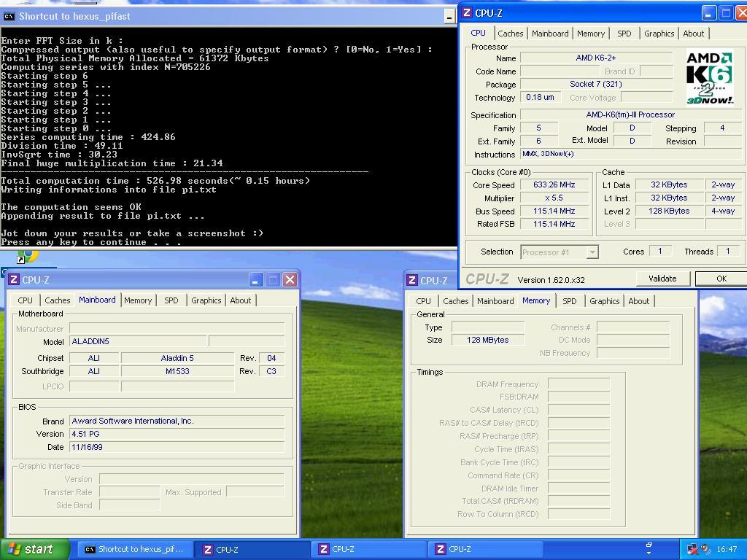Select the active Mainboard tab in left window
The height and width of the screenshot is (560, 747).
pos(97,300)
